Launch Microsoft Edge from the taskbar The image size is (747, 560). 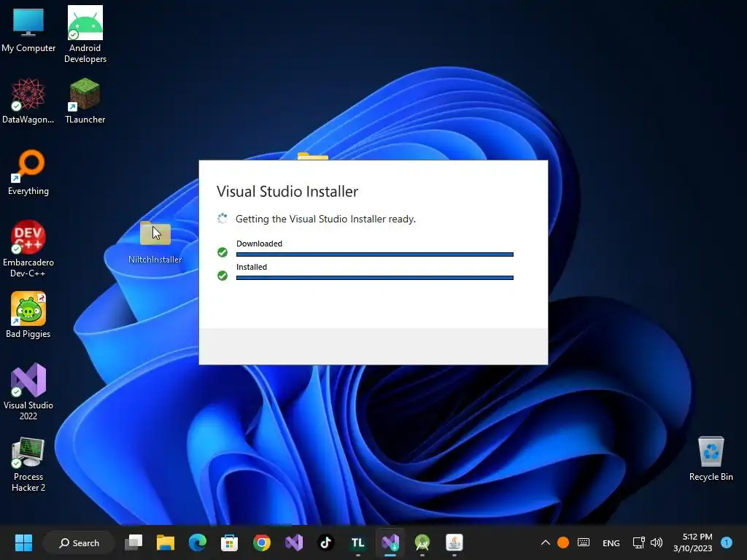click(x=197, y=542)
